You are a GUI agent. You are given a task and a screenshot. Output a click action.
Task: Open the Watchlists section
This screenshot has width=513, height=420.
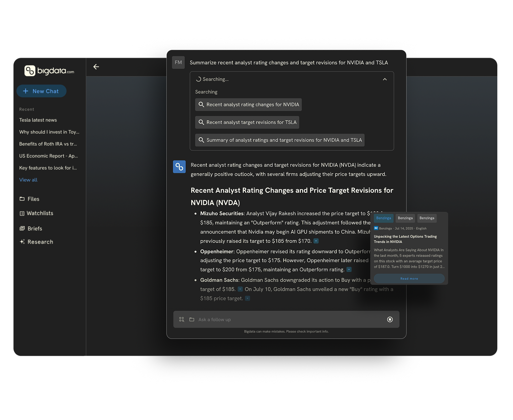tap(36, 213)
